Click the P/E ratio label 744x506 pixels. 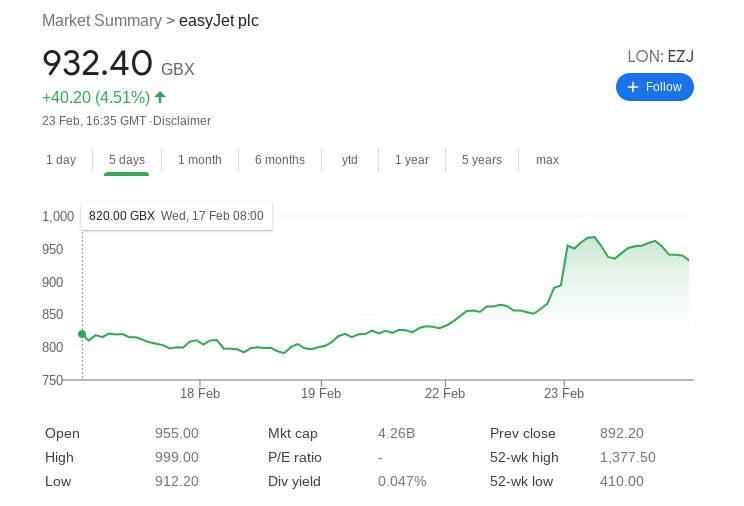coord(295,458)
